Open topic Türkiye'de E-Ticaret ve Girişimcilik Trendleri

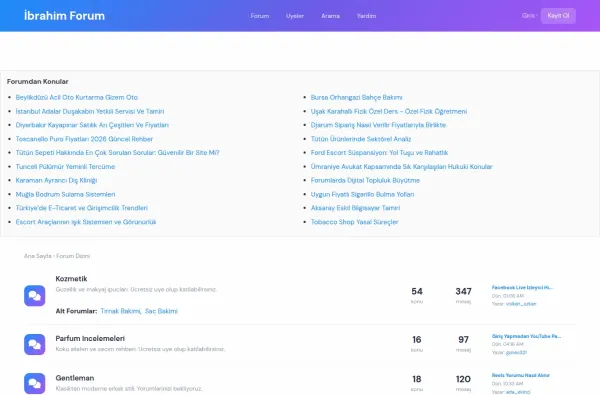click(x=82, y=208)
